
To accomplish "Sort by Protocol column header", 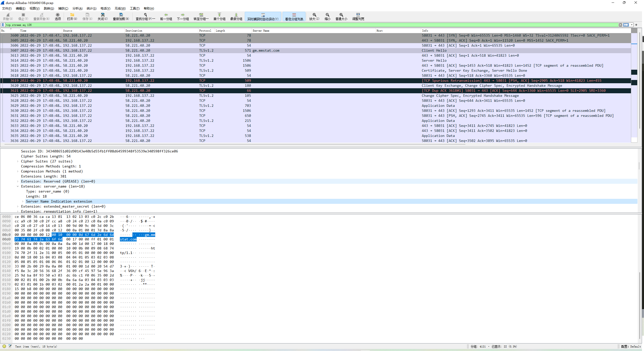I will coord(205,31).
